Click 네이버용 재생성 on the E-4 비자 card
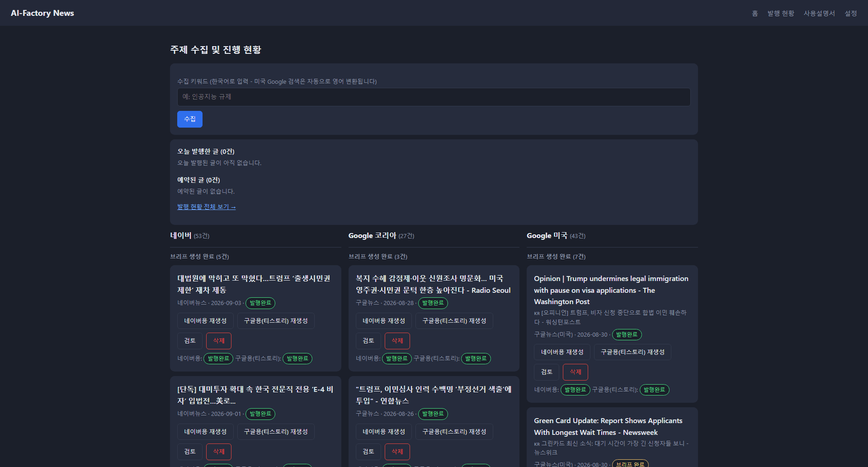 (205, 432)
